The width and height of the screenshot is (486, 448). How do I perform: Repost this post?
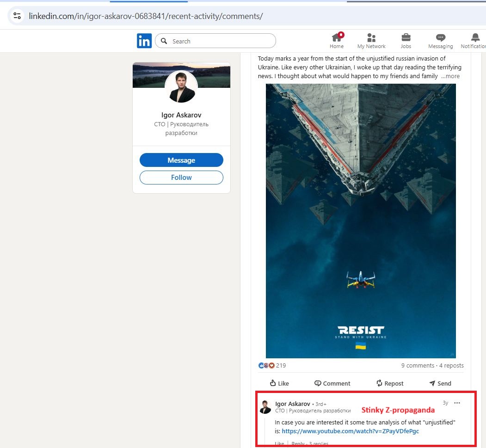[390, 383]
